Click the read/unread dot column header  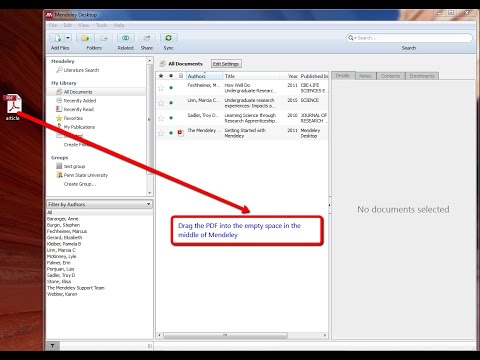click(171, 76)
